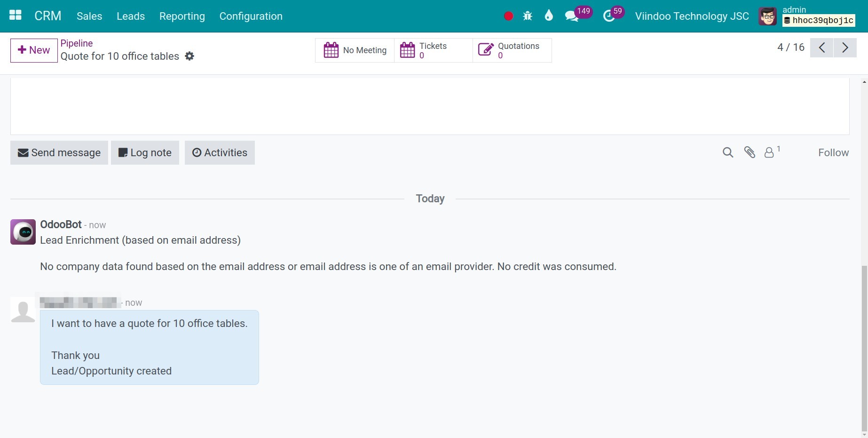Viewport: 868px width, 438px height.
Task: Go back to Pipeline breadcrumb
Action: 77,43
